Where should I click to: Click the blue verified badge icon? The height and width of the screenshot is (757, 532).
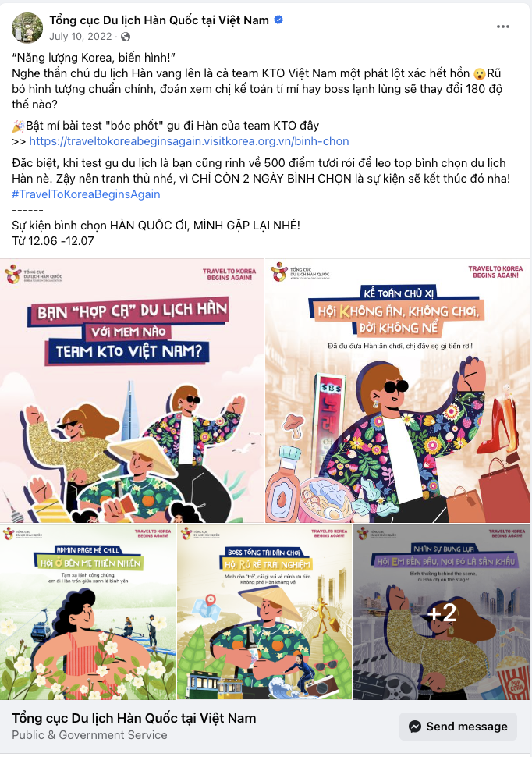pyautogui.click(x=278, y=20)
